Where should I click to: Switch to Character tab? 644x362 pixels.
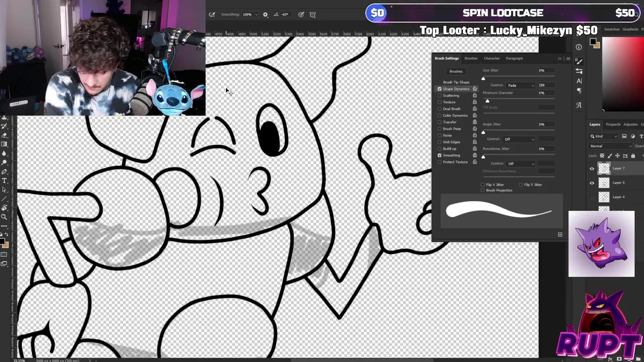coord(492,58)
